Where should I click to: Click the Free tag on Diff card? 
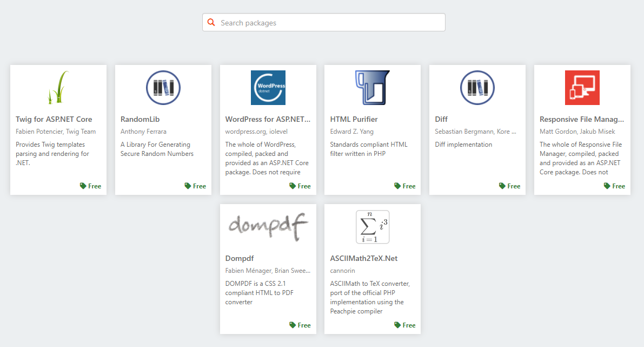509,186
